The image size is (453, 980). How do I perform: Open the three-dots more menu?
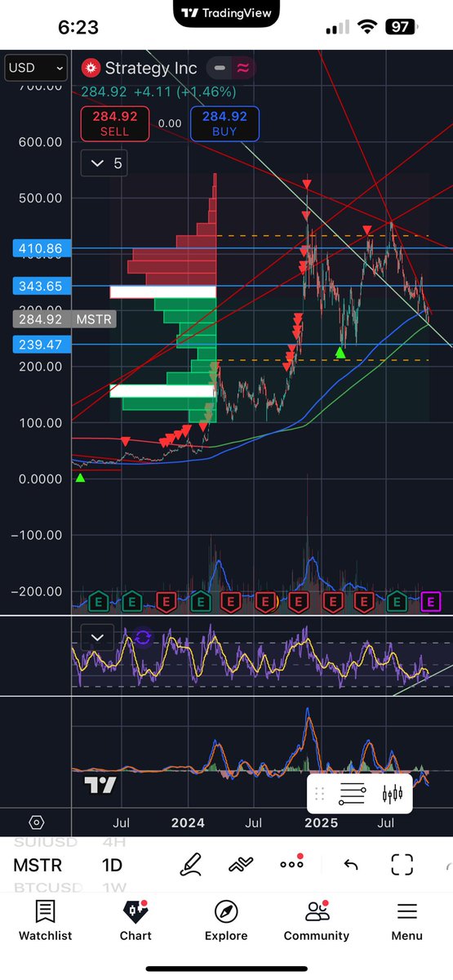pyautogui.click(x=292, y=864)
